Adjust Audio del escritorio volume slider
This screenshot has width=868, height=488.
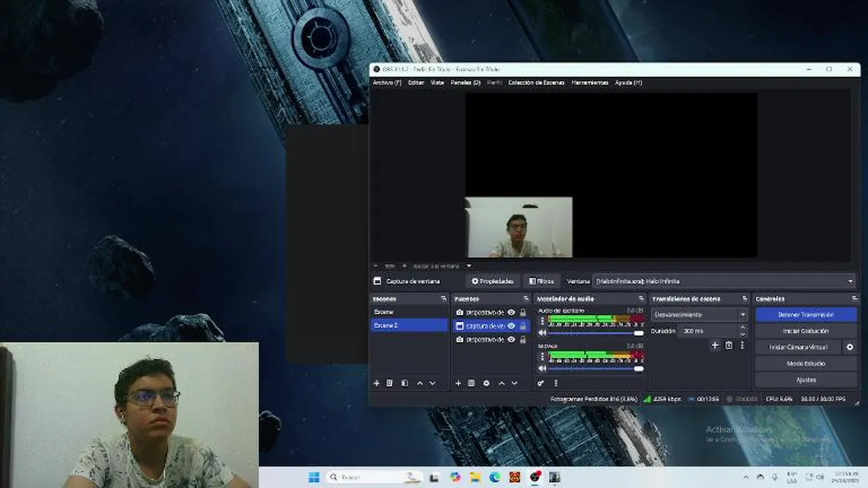(x=596, y=333)
